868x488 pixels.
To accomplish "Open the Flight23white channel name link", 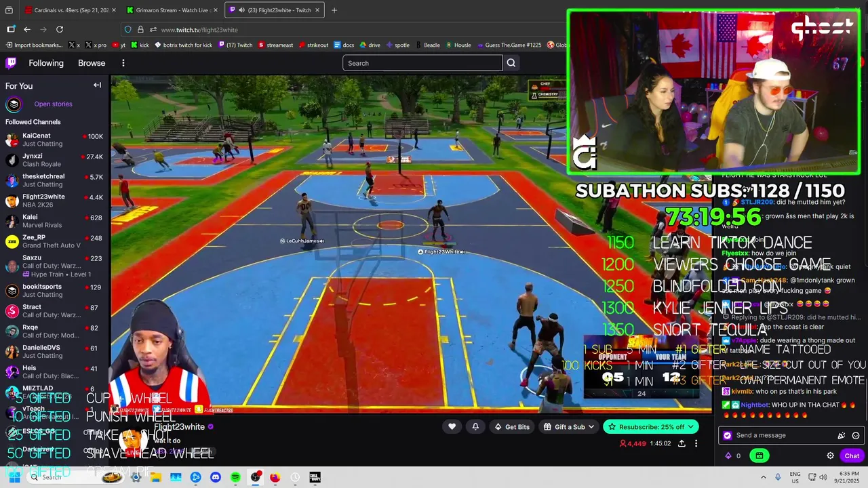I will [179, 427].
